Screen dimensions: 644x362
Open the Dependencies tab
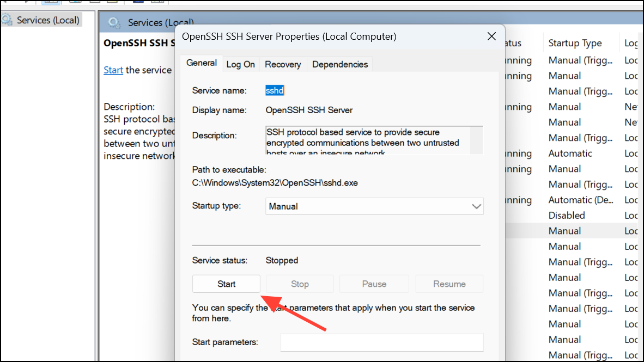click(x=339, y=64)
